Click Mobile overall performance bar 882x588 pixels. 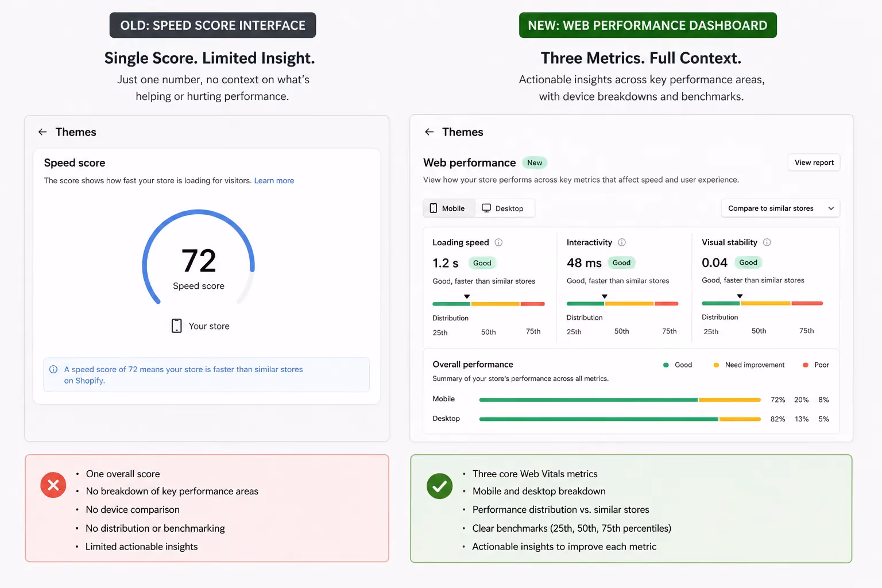tap(620, 400)
